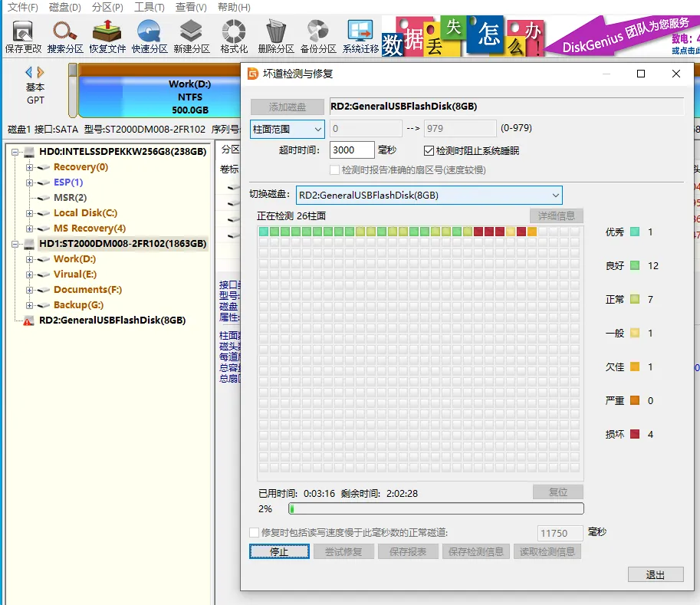Click the 保存检测信息 button
Image resolution: width=700 pixels, height=605 pixels.
pyautogui.click(x=475, y=551)
